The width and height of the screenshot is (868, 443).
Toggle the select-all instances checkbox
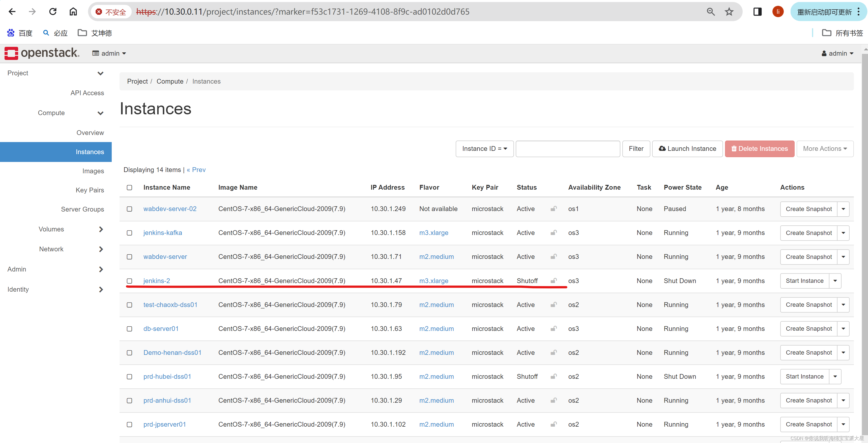[129, 188]
